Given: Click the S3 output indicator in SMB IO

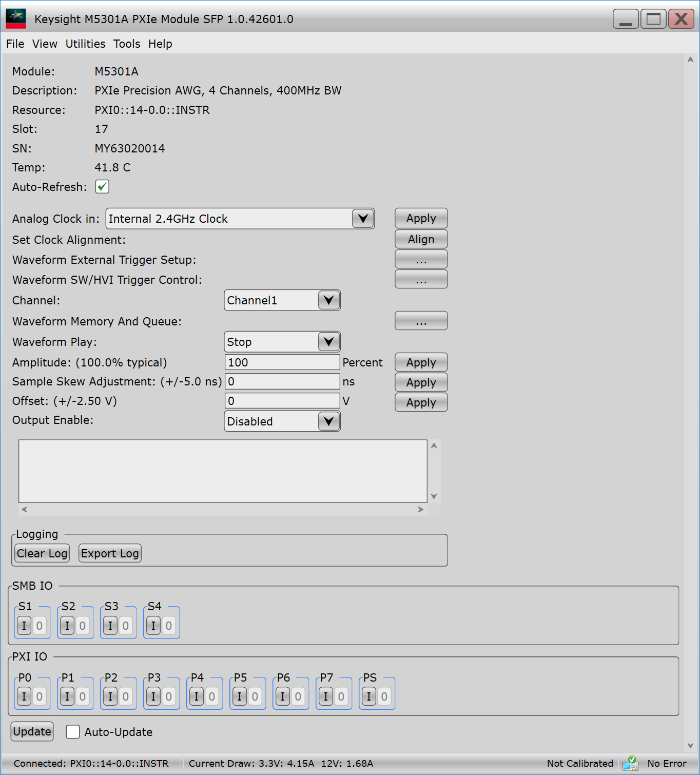Looking at the screenshot, I should (x=126, y=626).
